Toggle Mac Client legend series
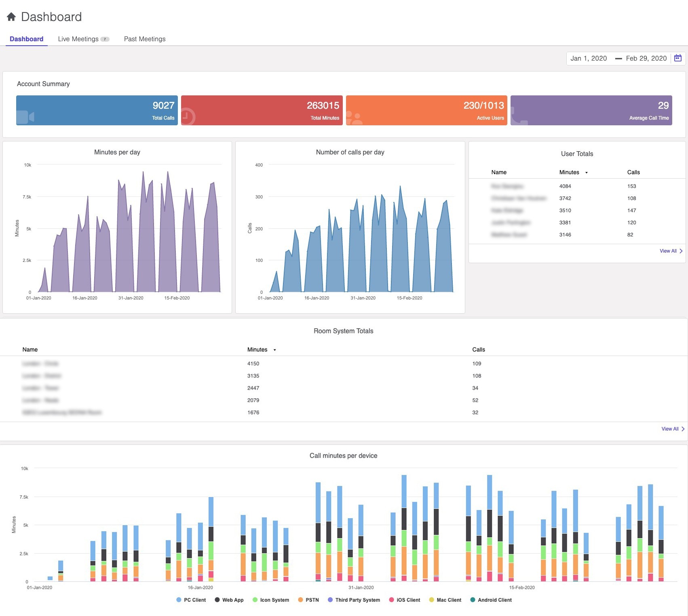The height and width of the screenshot is (616, 688). click(x=445, y=600)
